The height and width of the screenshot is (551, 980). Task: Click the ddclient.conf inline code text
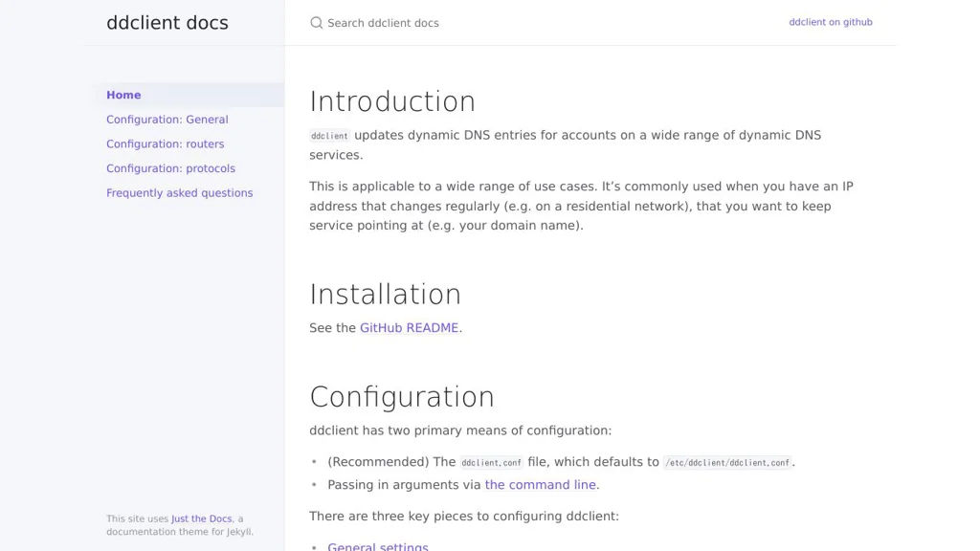pos(492,463)
